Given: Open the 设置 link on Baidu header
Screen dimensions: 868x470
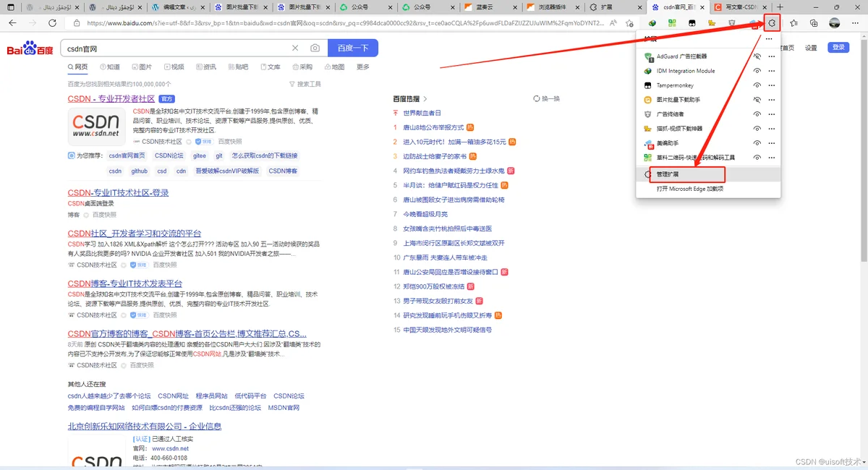Looking at the screenshot, I should click(812, 48).
